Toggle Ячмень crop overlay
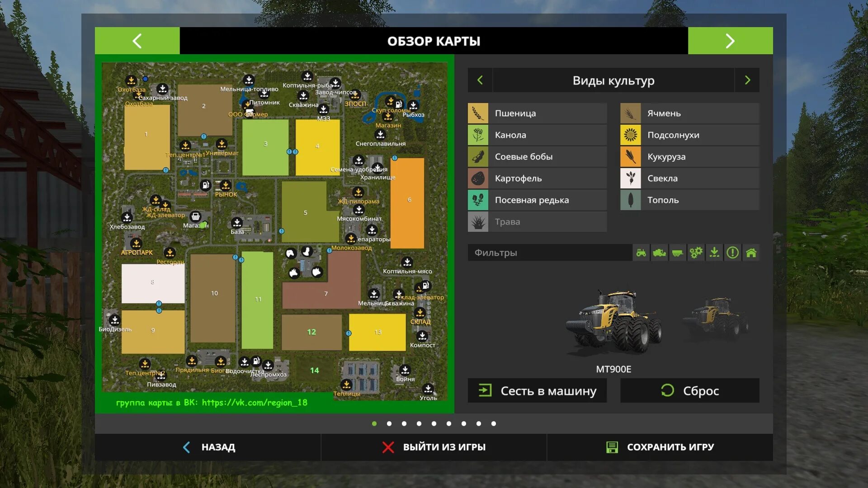Image resolution: width=868 pixels, height=488 pixels. point(689,113)
